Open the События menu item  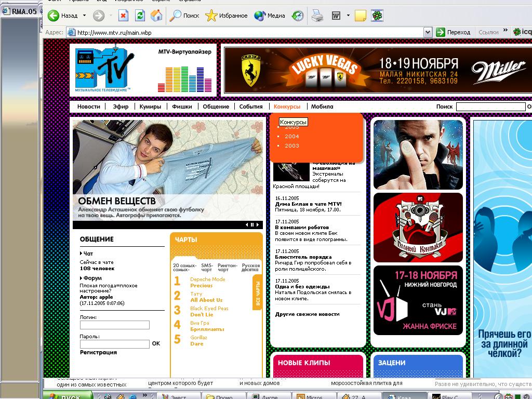(251, 107)
